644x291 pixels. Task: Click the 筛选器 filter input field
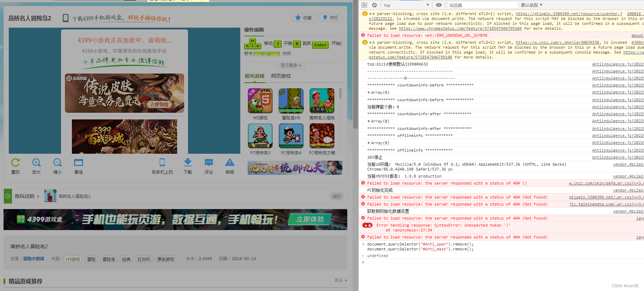[483, 5]
